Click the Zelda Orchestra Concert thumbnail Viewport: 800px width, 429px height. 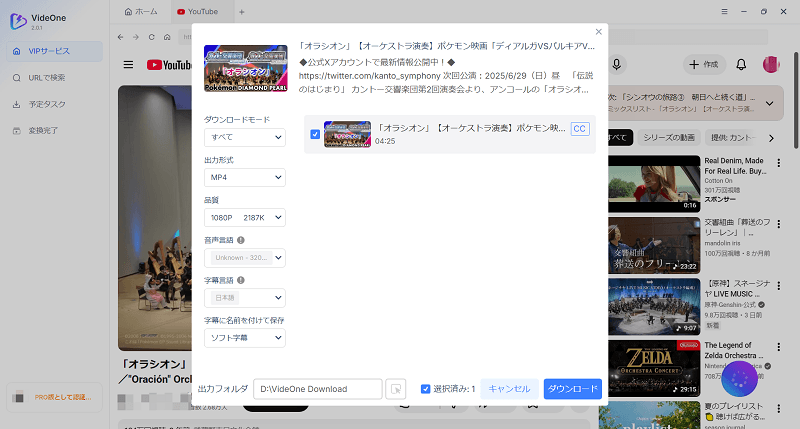pyautogui.click(x=654, y=368)
